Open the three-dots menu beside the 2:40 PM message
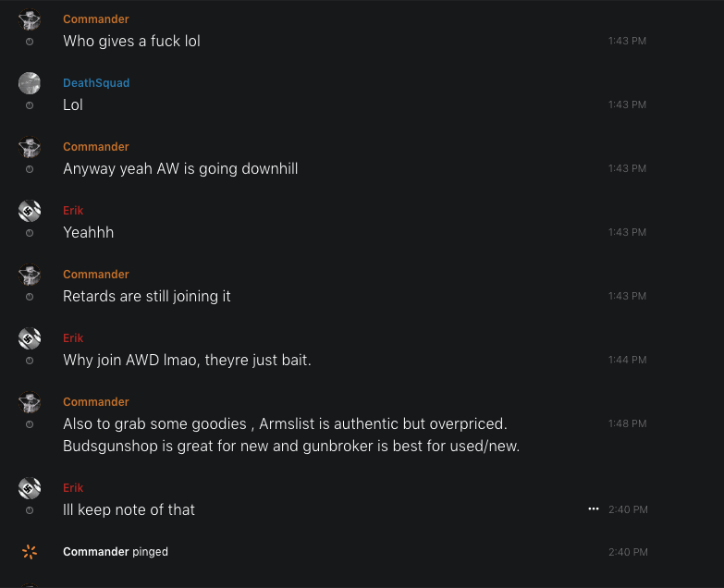This screenshot has width=724, height=588. (x=594, y=509)
